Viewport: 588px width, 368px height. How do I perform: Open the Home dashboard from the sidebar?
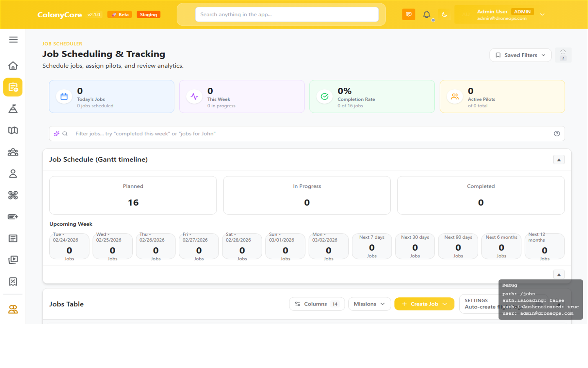coord(13,65)
